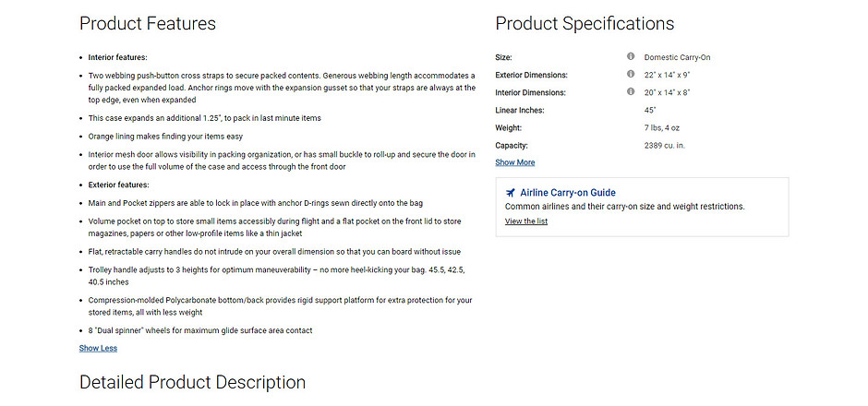This screenshot has height=406, width=868.
Task: Click the Product Specifications heading
Action: pyautogui.click(x=585, y=24)
